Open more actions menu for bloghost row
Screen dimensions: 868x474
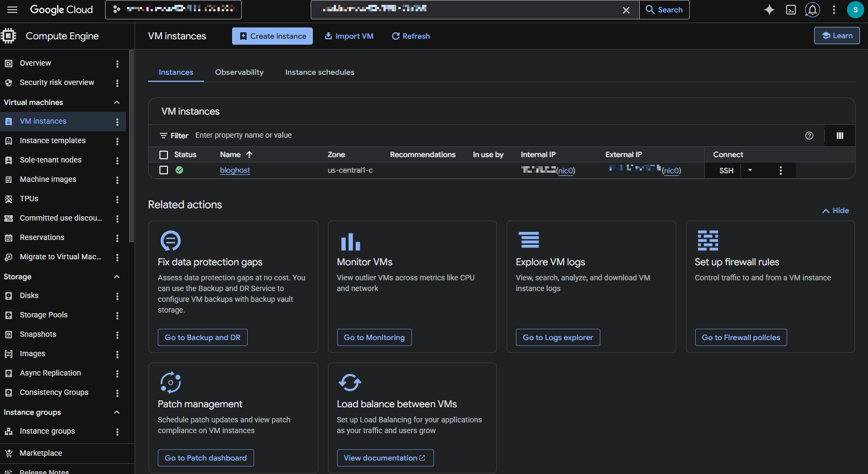point(781,171)
